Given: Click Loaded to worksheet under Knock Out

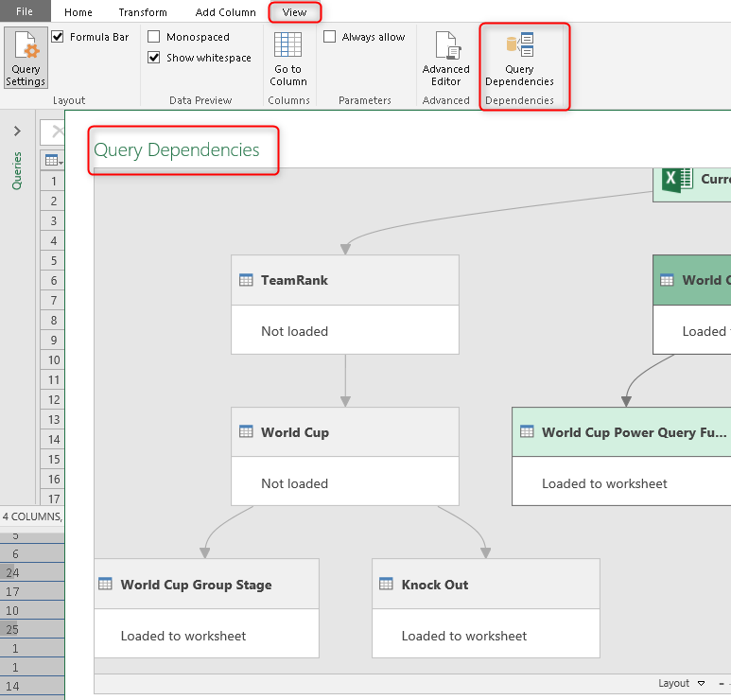Looking at the screenshot, I should (464, 636).
